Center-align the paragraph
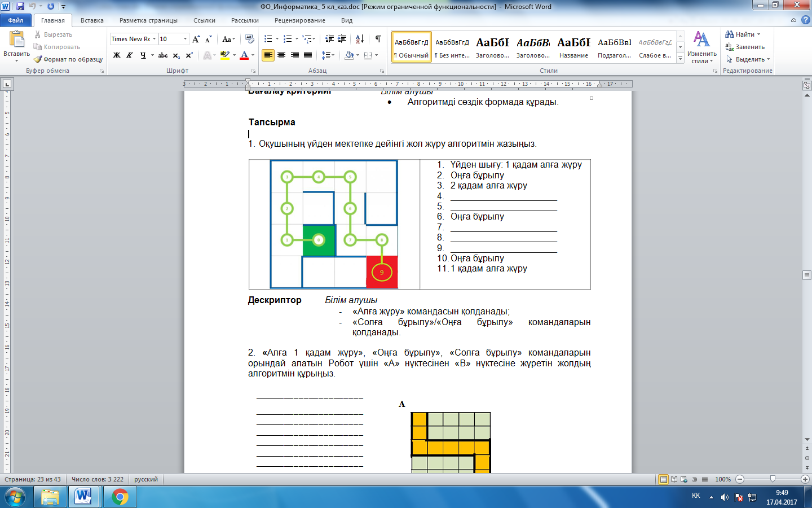The image size is (812, 508). coord(281,55)
